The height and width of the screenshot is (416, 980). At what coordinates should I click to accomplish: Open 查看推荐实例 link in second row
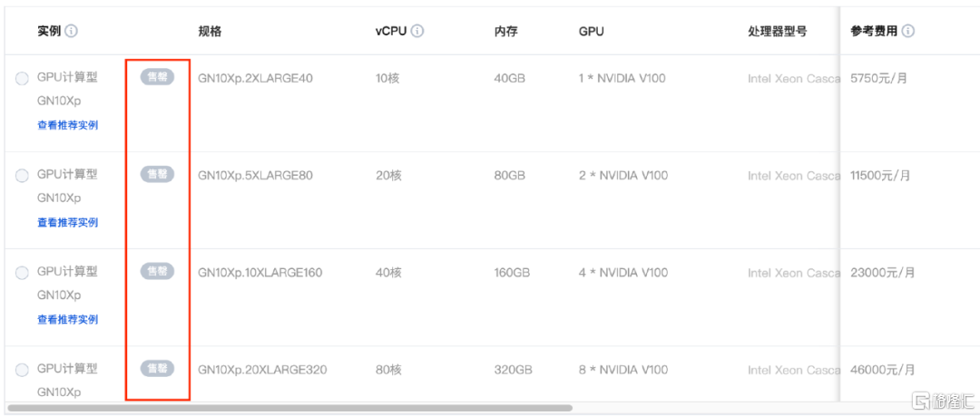click(x=67, y=222)
